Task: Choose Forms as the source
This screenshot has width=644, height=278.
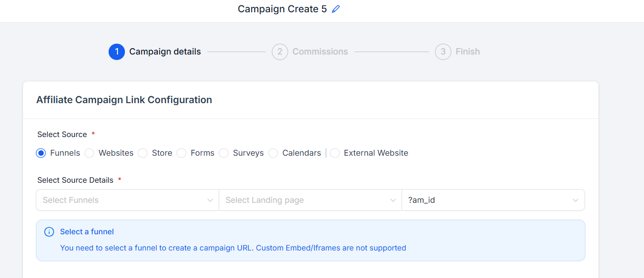Action: [x=181, y=153]
